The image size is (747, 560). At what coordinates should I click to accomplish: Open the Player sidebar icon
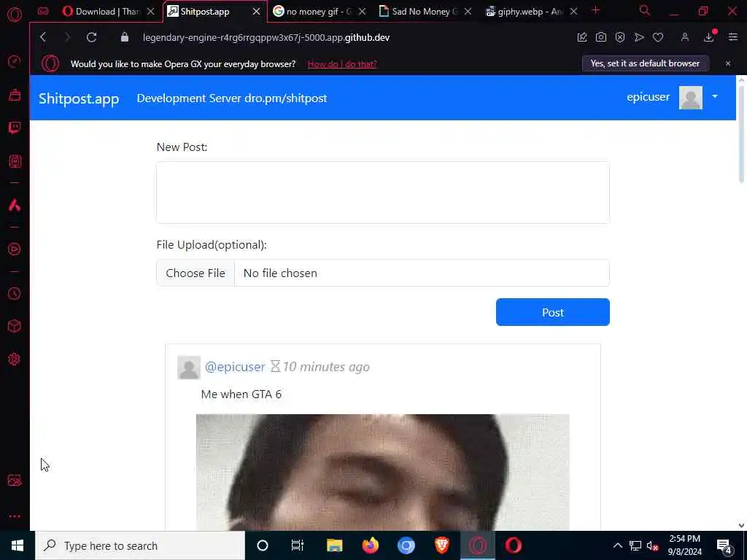15,249
